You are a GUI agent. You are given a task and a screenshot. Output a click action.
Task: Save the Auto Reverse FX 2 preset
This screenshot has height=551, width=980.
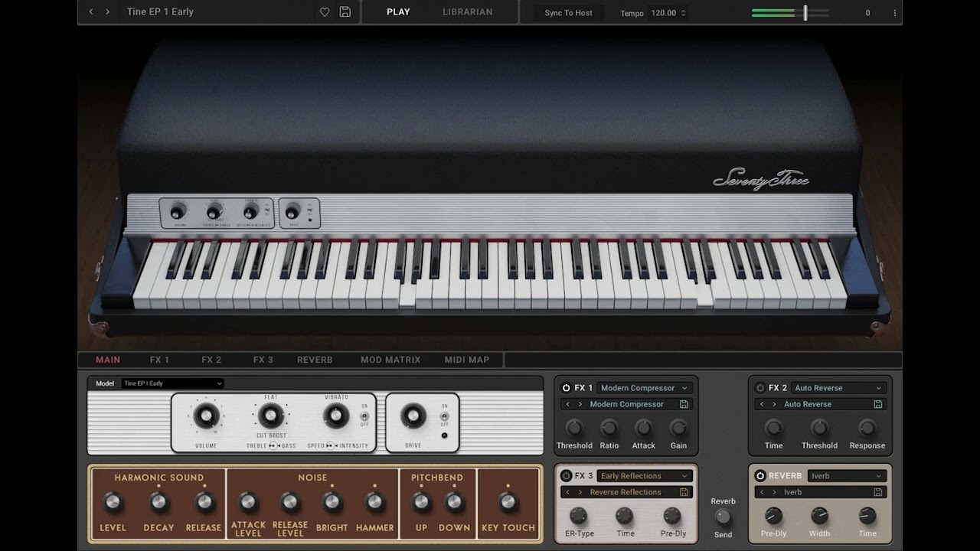click(878, 404)
